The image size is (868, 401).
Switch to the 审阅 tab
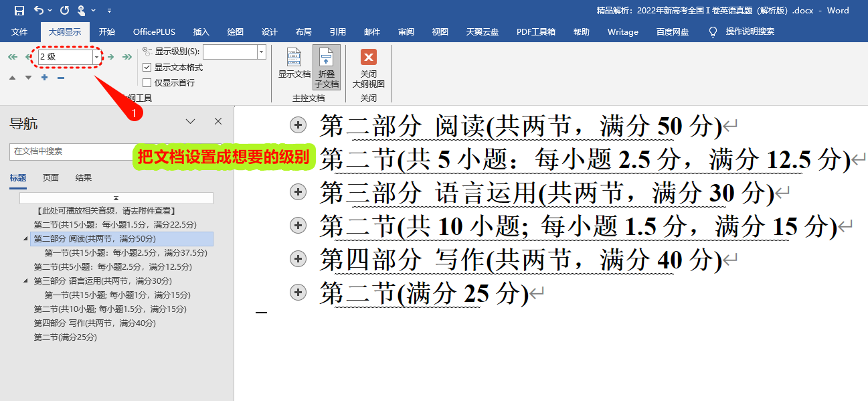pos(406,31)
